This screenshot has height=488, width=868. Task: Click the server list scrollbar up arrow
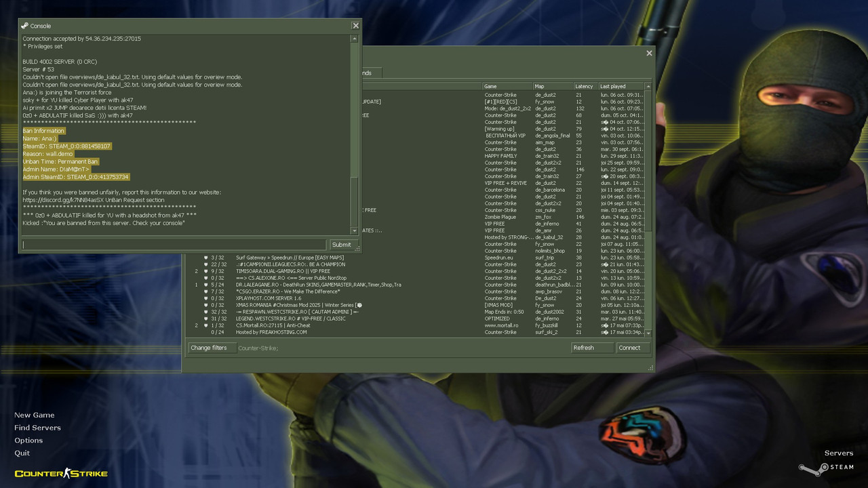coord(648,86)
